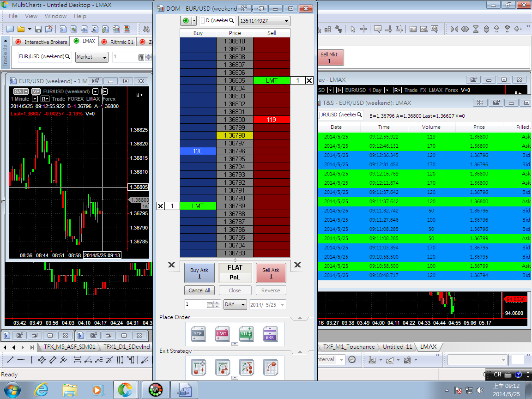Open Internet Explorer from the taskbar
Image resolution: width=532 pixels, height=399 pixels.
pos(41,389)
